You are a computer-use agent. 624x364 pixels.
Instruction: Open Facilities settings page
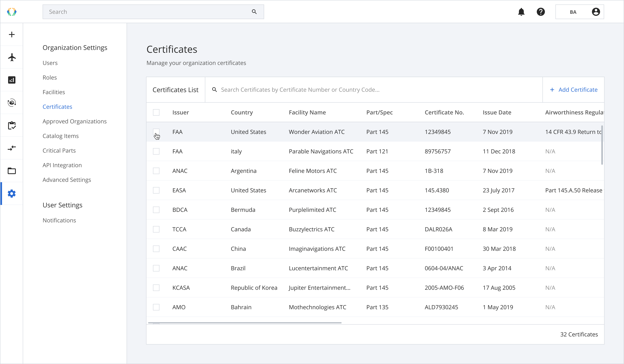coord(54,92)
